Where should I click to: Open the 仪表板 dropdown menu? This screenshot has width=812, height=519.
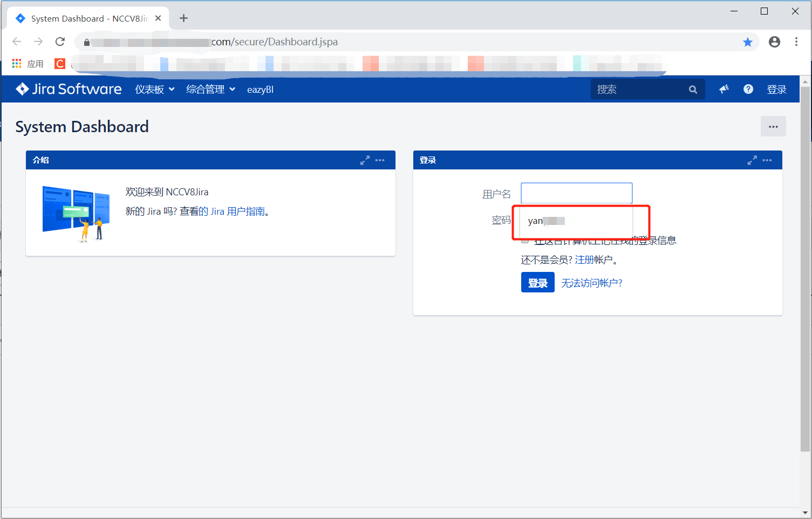pyautogui.click(x=155, y=90)
